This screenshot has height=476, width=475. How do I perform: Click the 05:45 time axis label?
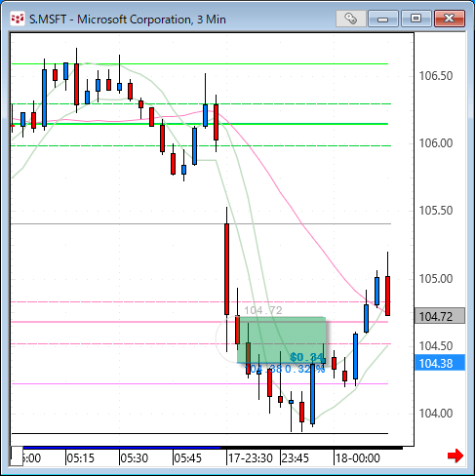[187, 458]
